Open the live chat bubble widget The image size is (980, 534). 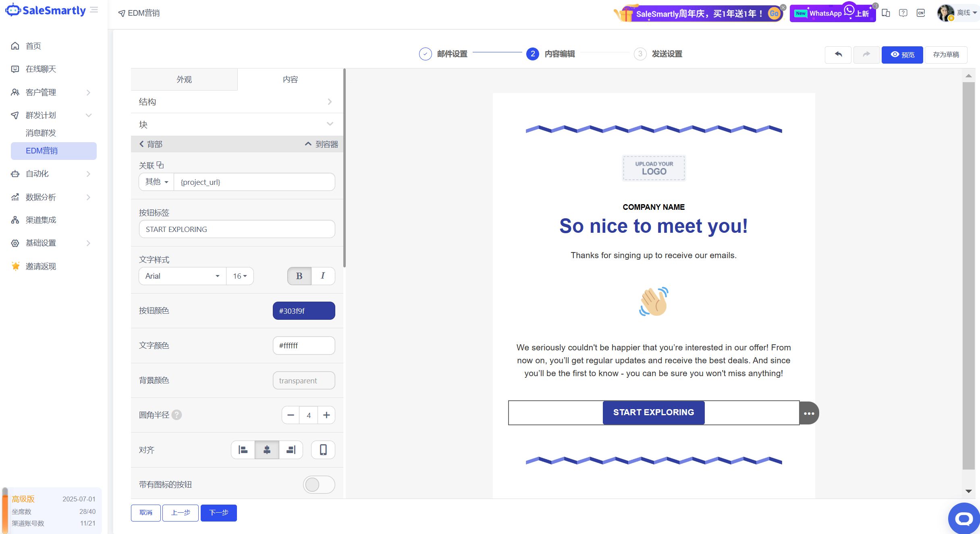(964, 519)
